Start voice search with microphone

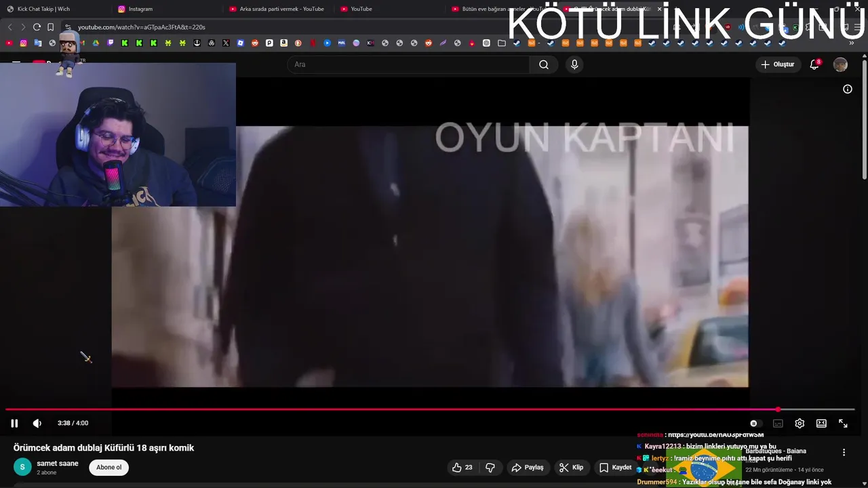[574, 64]
